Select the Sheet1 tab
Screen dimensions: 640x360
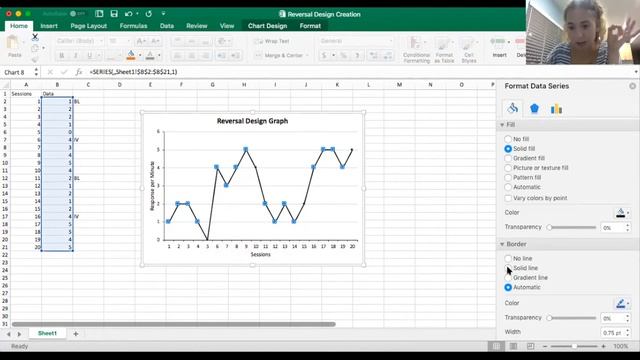(47, 333)
